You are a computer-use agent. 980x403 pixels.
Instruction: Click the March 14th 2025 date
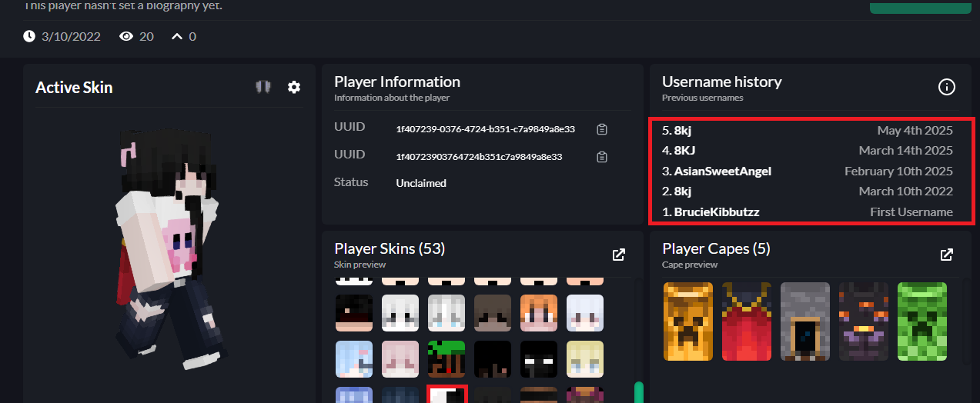tap(906, 151)
